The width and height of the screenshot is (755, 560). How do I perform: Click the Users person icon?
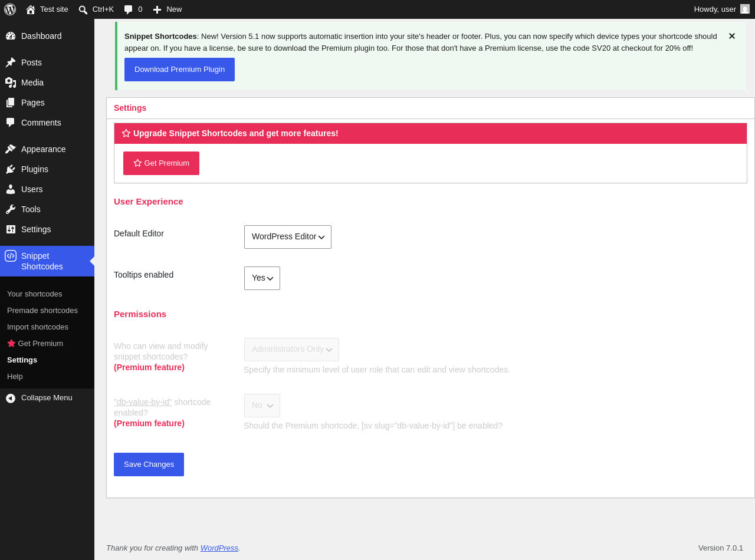point(11,189)
